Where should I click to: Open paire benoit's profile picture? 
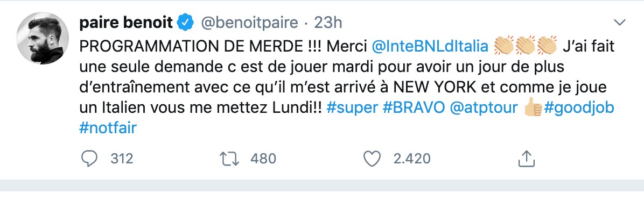[x=43, y=38]
